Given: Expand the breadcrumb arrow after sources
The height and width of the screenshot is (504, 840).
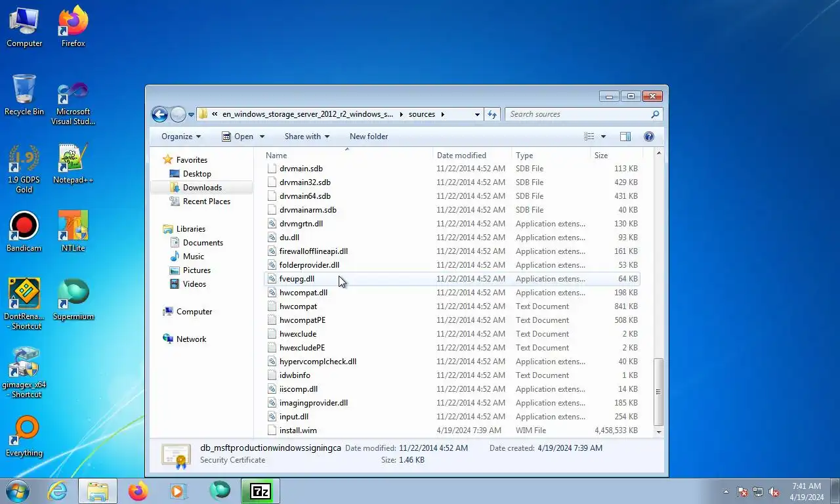Looking at the screenshot, I should 443,114.
